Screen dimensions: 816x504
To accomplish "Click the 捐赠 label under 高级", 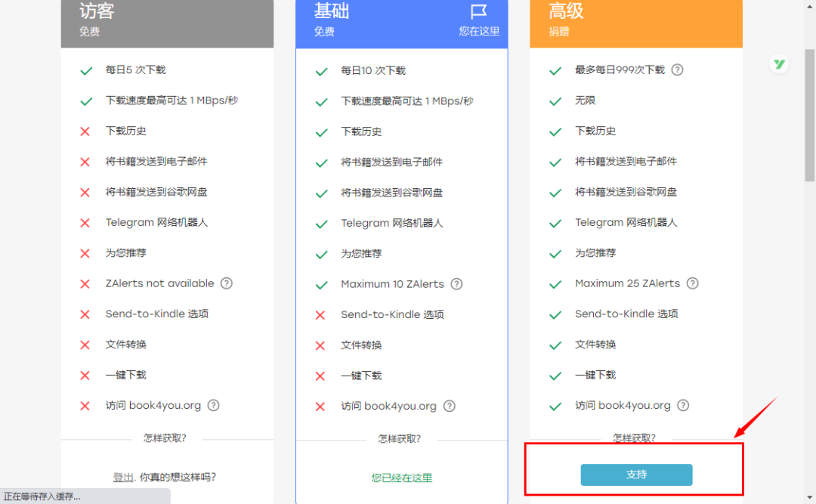I will [x=559, y=32].
